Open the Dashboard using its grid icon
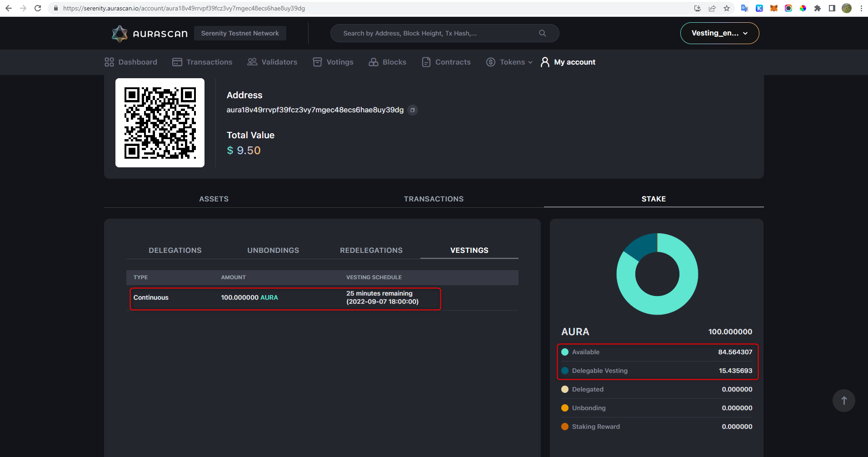This screenshot has width=868, height=457. coord(109,62)
